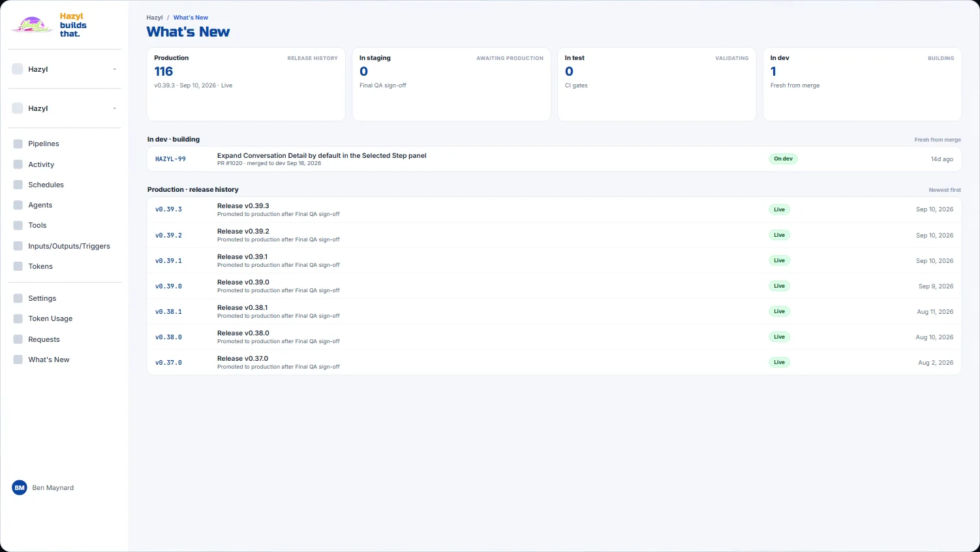Open the HAZYL-99 ticket link
The image size is (980, 552).
170,159
